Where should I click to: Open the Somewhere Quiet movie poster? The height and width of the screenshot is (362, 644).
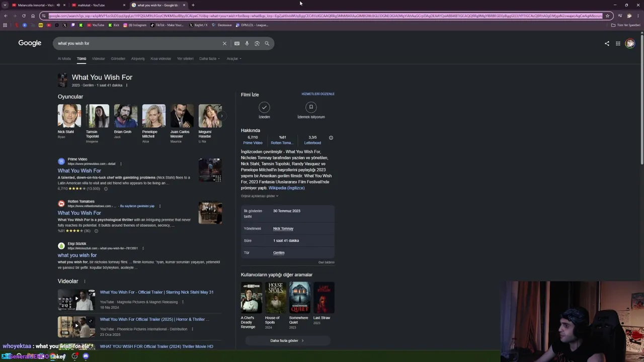point(299,298)
